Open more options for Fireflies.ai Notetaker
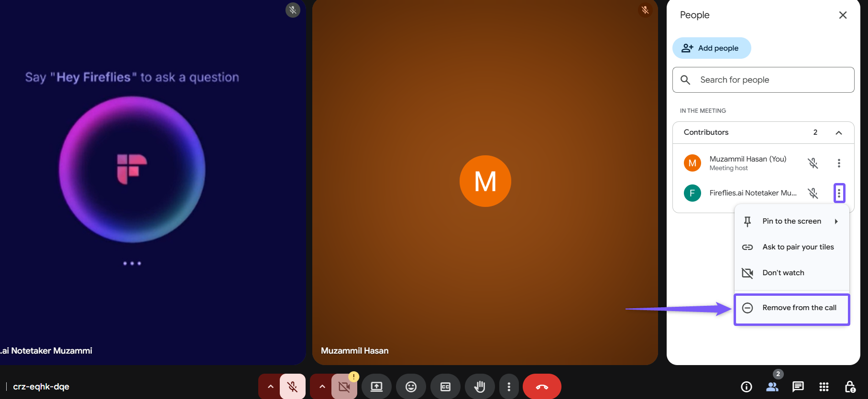This screenshot has height=399, width=868. (839, 193)
